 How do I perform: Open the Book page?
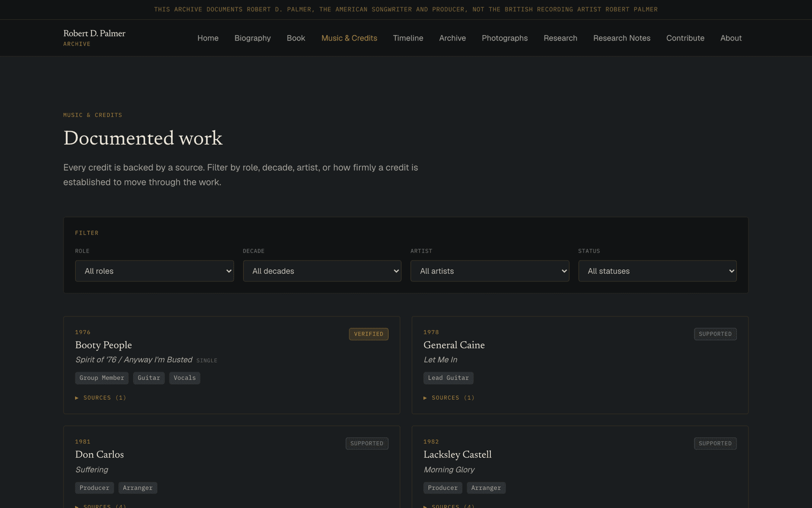pyautogui.click(x=296, y=38)
